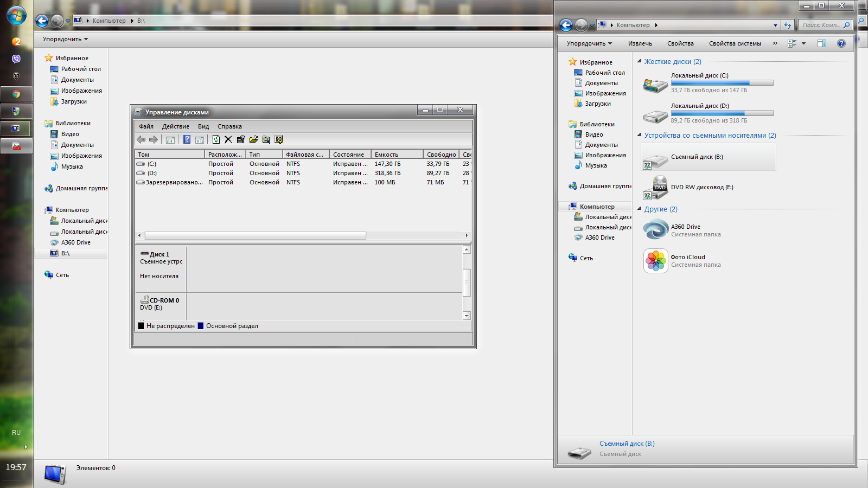Toggle the action pane show/hide button
The image size is (868, 488).
coord(200,140)
